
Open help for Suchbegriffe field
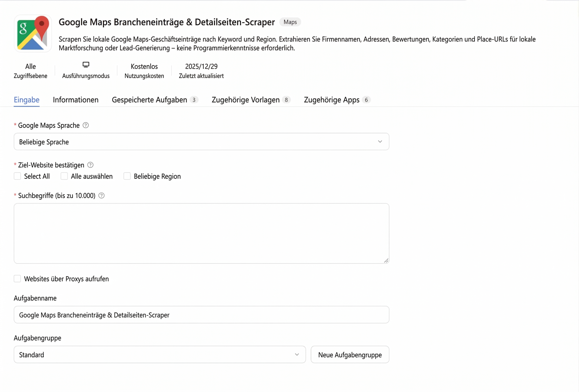(x=101, y=196)
